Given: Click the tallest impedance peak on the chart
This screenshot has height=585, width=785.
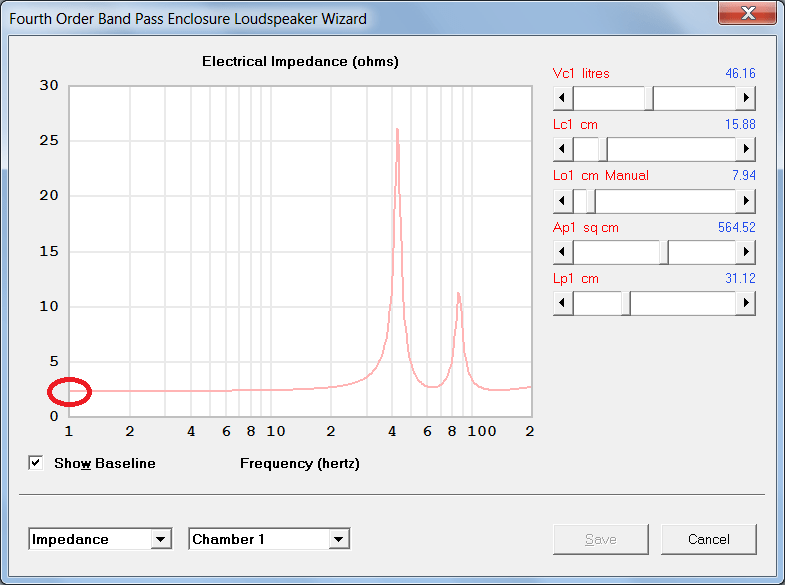Looking at the screenshot, I should (x=397, y=130).
